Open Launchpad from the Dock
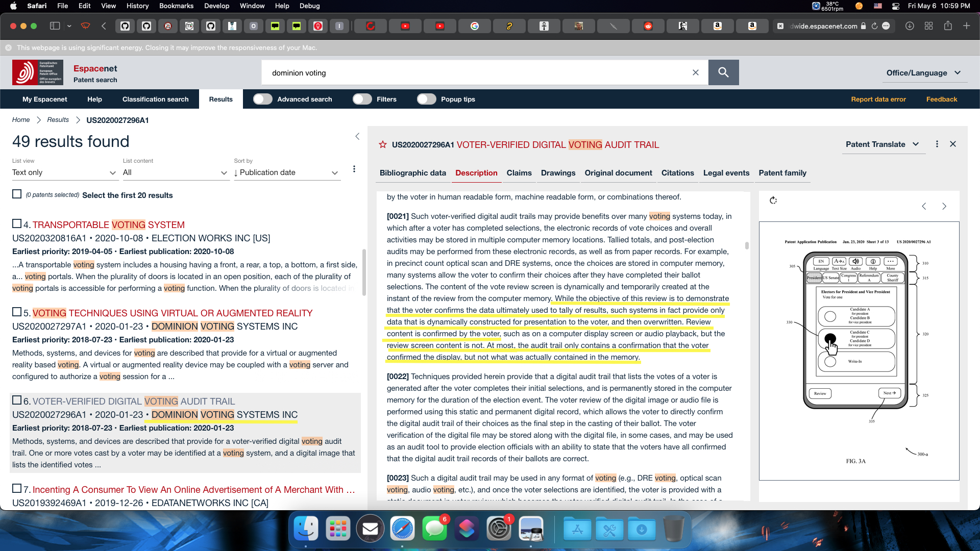 338,529
